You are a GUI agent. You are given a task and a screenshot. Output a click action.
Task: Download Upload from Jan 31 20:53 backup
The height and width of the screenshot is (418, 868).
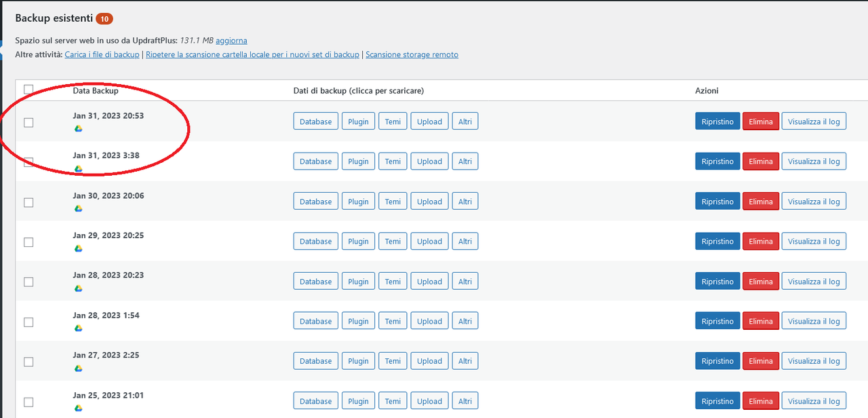click(429, 121)
